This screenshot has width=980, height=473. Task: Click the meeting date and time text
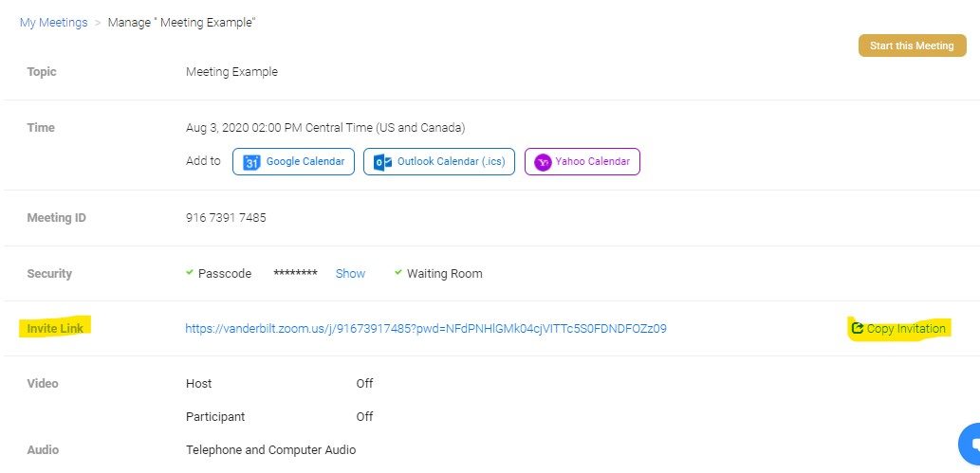[325, 128]
